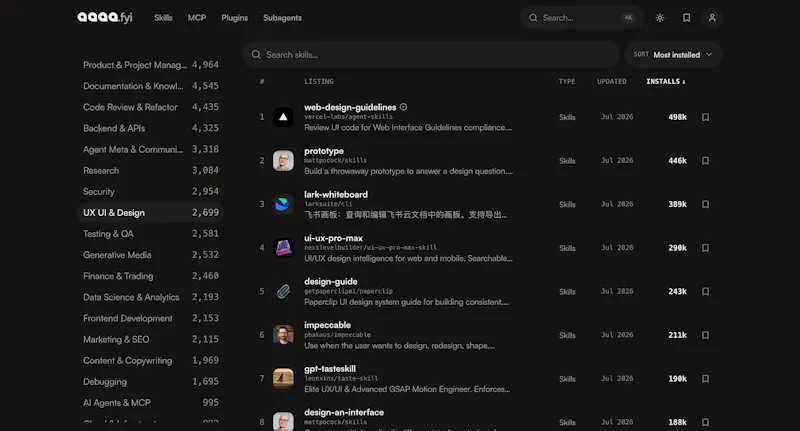
Task: Select UX UI & Design category
Action: [x=151, y=213]
